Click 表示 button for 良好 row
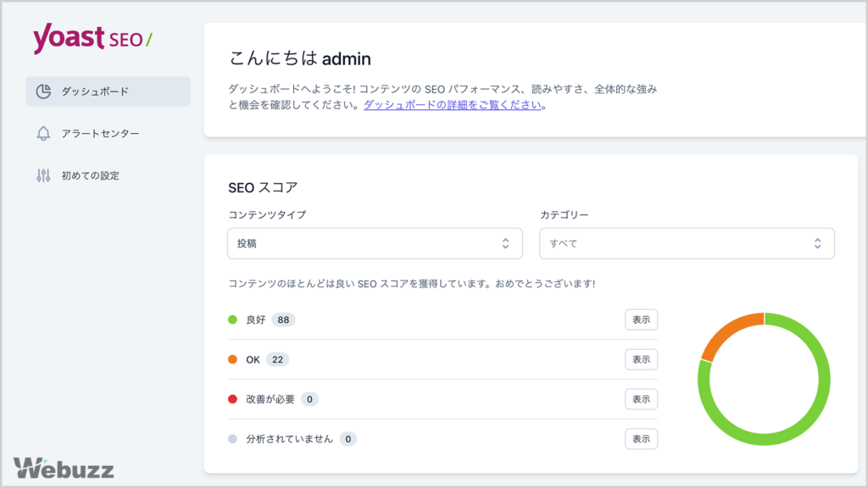868x488 pixels. (x=641, y=319)
